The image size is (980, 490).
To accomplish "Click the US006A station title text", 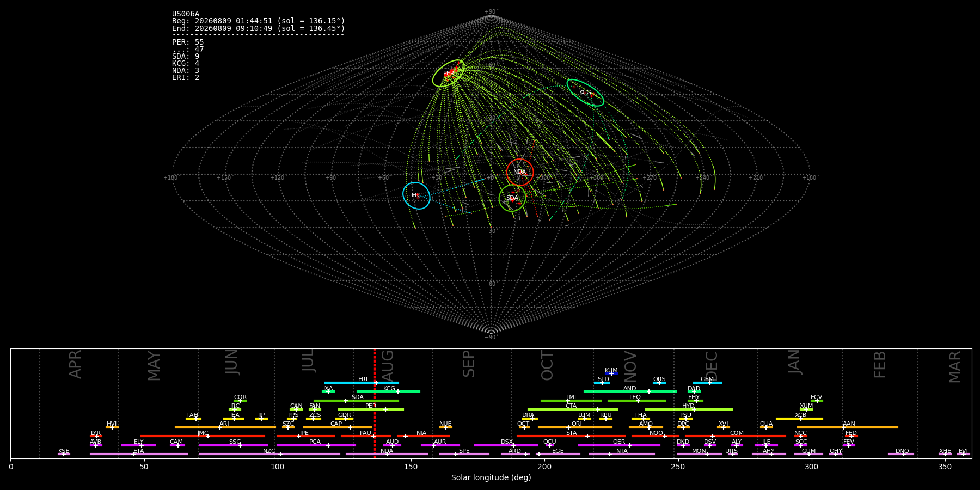I will point(186,14).
